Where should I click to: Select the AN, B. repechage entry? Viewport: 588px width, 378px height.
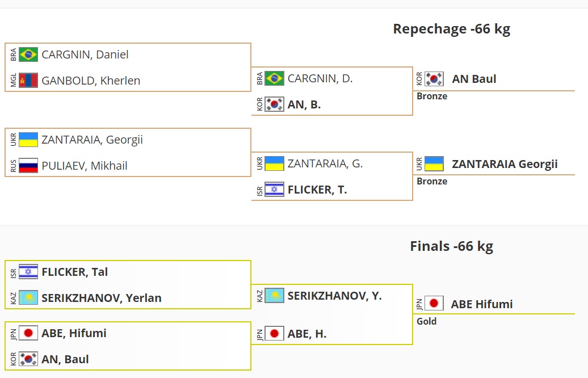(304, 104)
